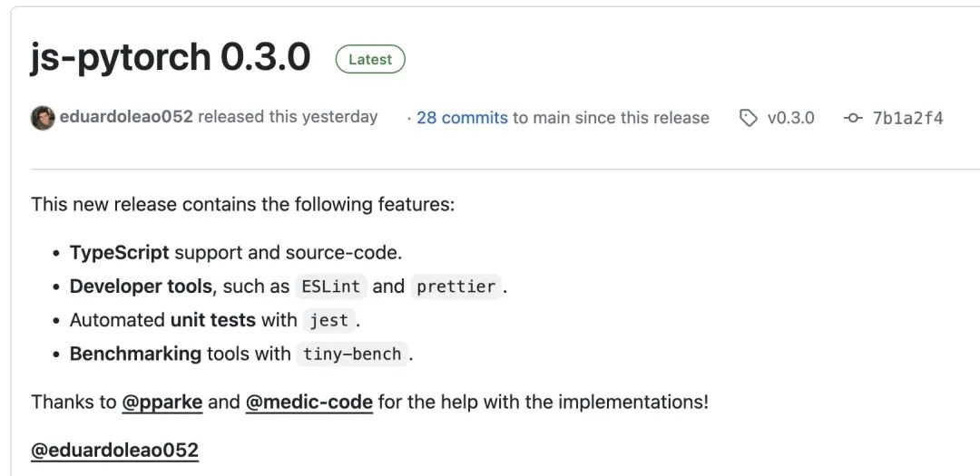This screenshot has height=476, width=980.
Task: Click the jest inline code label
Action: click(x=328, y=320)
